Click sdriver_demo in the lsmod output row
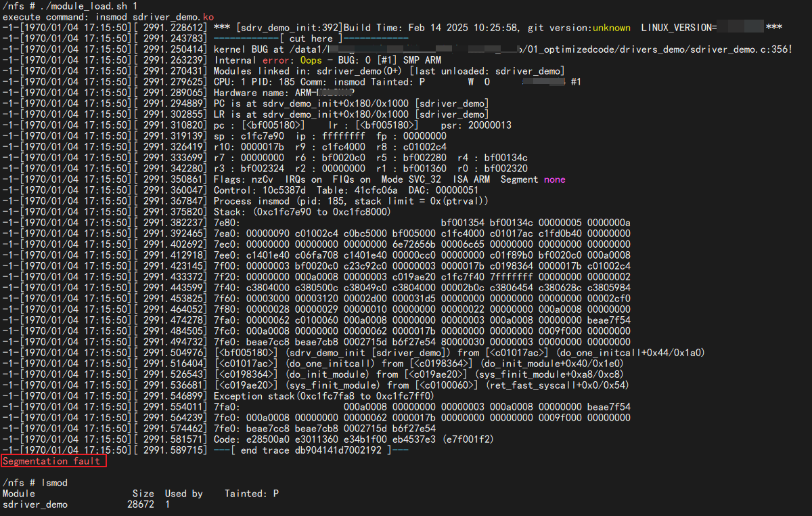Viewport: 812px width, 516px height. [x=35, y=504]
